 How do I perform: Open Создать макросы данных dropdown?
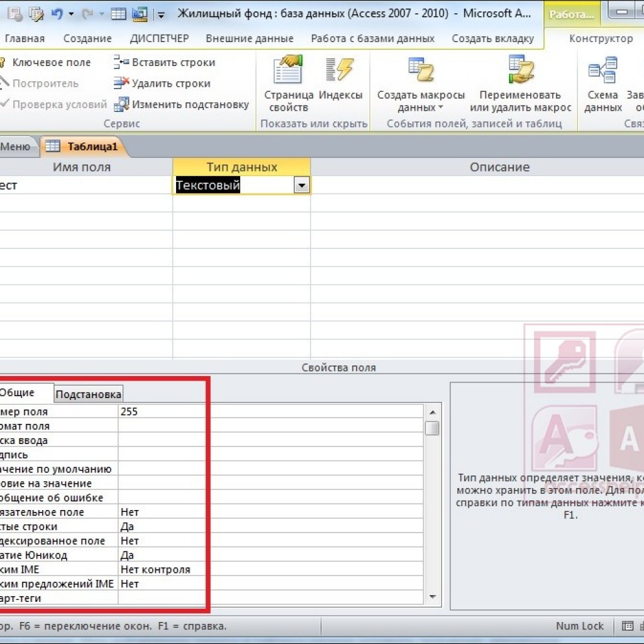(421, 84)
